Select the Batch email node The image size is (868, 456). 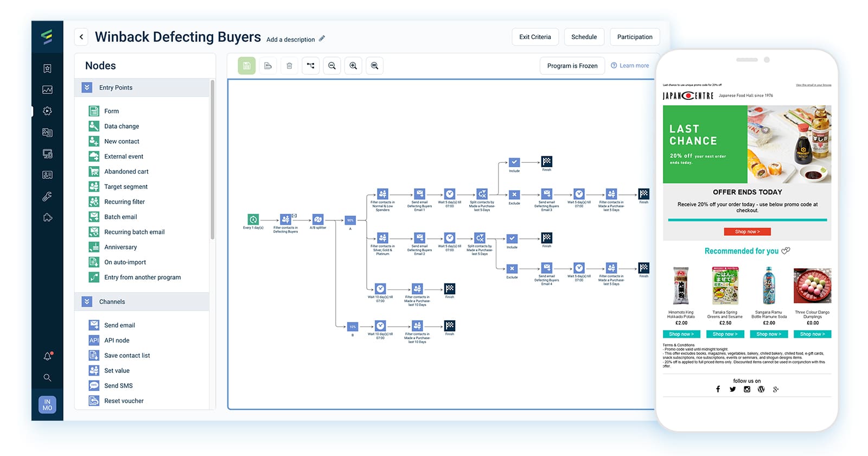(113, 217)
